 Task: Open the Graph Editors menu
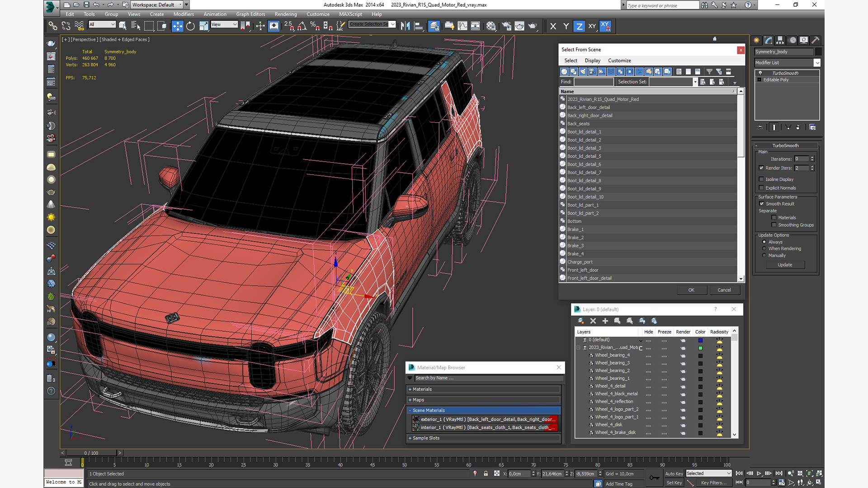250,14
